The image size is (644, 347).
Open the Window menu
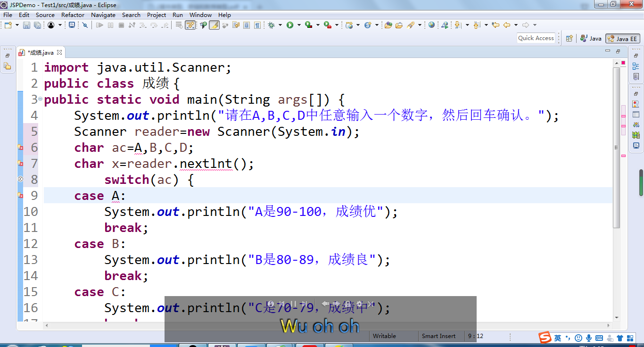pos(200,15)
